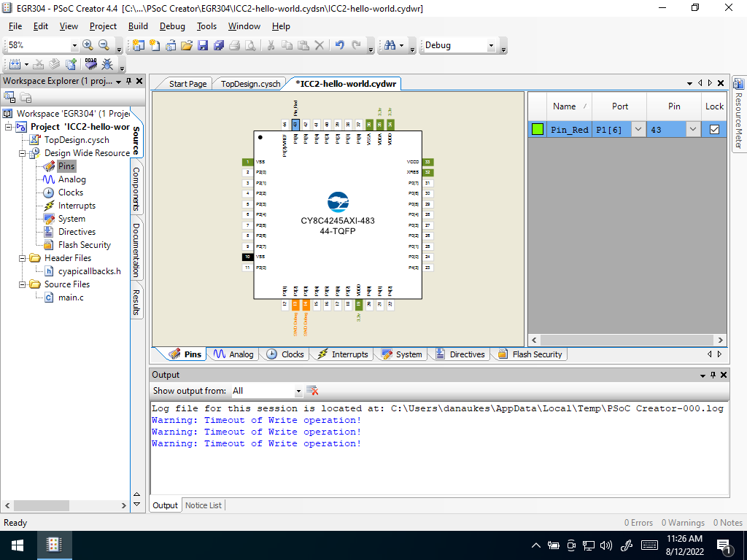Switch to the bottom Analog tab
The image size is (747, 560).
(234, 354)
